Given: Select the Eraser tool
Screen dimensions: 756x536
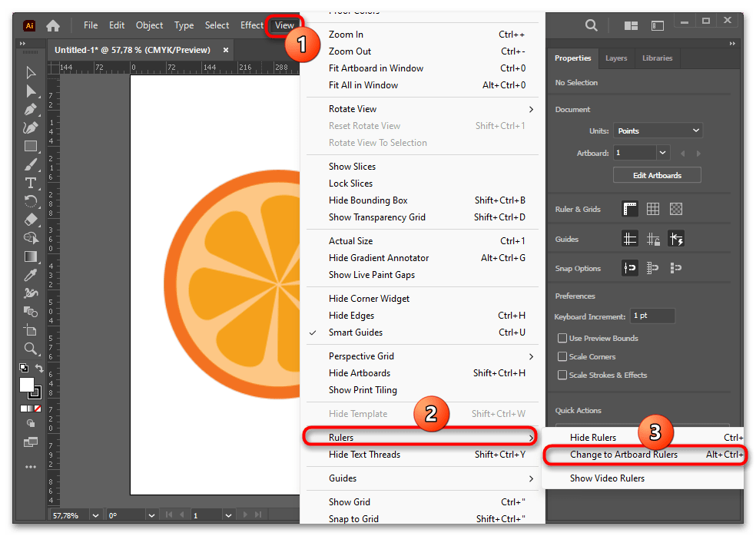Looking at the screenshot, I should [31, 220].
